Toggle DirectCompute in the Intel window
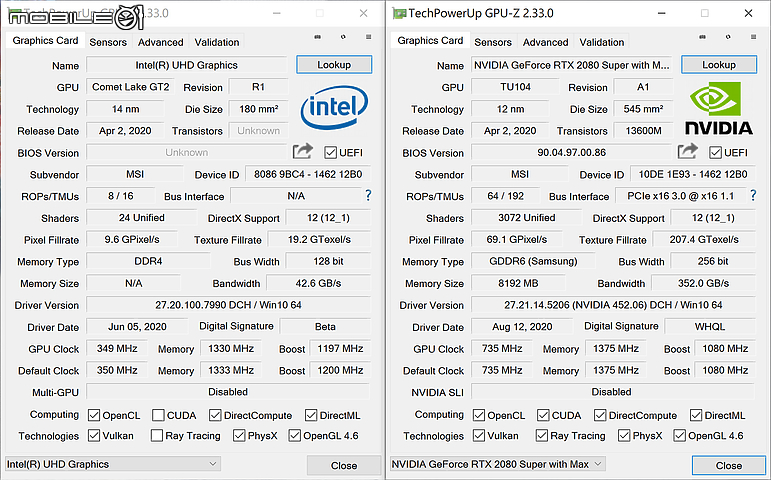The height and width of the screenshot is (480, 771). [x=215, y=416]
